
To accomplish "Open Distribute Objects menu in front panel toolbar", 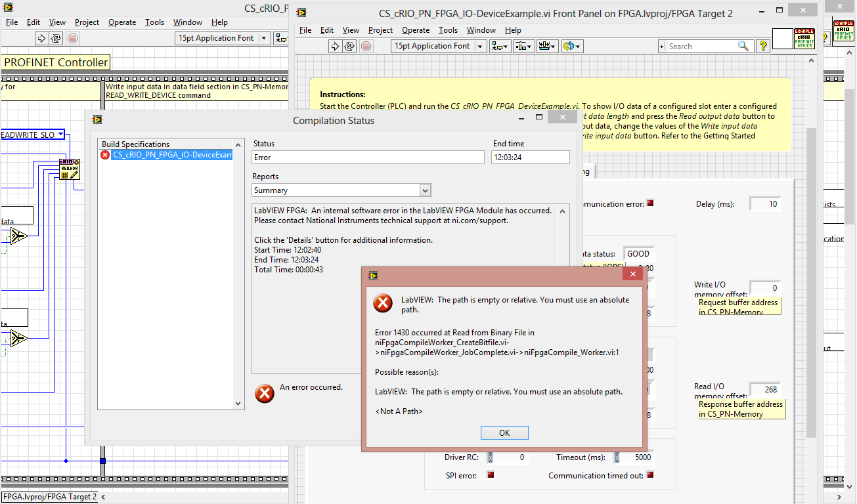I will 523,46.
